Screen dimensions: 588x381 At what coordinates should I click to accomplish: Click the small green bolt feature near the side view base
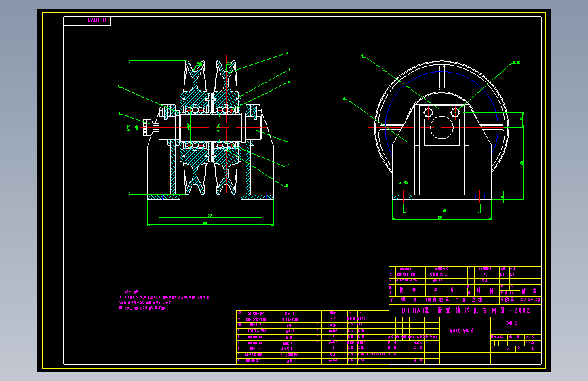click(x=404, y=187)
